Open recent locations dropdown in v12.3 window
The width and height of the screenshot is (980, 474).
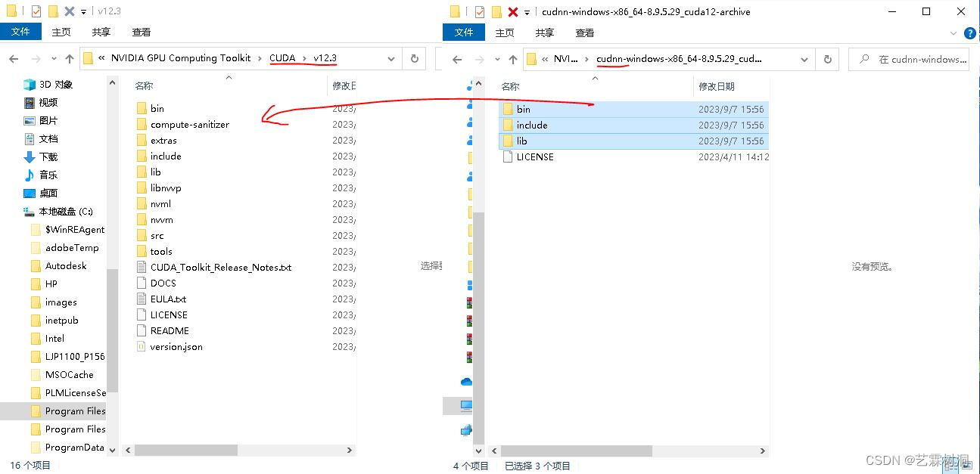(54, 59)
